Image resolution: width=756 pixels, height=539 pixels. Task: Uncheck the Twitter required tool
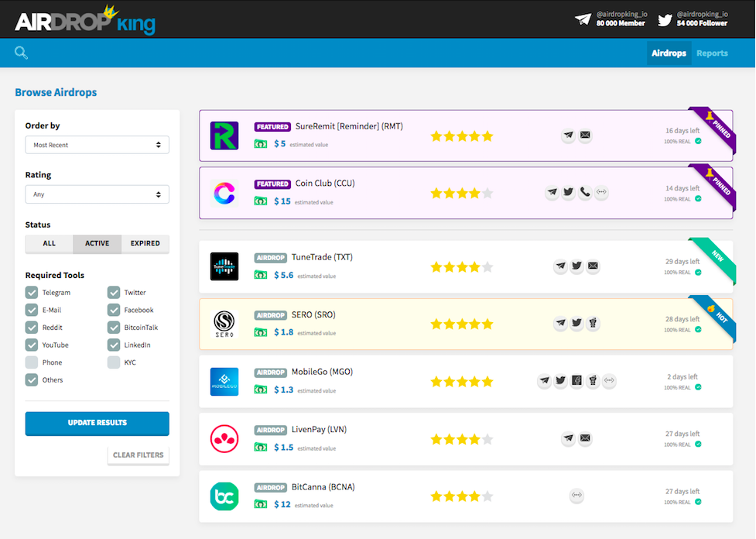(x=114, y=293)
